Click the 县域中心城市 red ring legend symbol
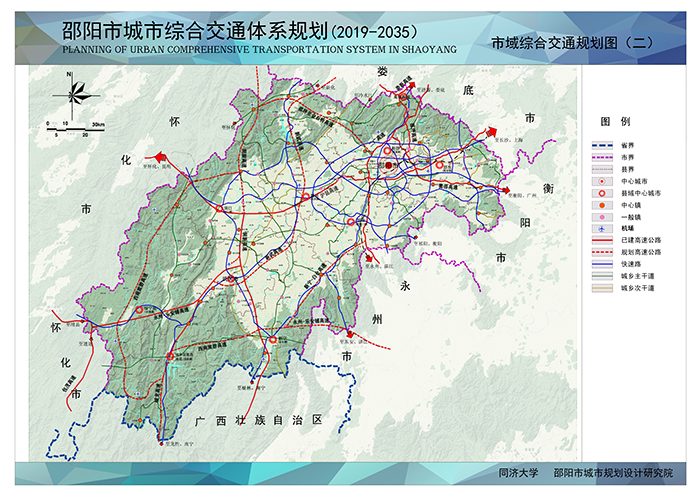700x495 pixels. tap(600, 192)
